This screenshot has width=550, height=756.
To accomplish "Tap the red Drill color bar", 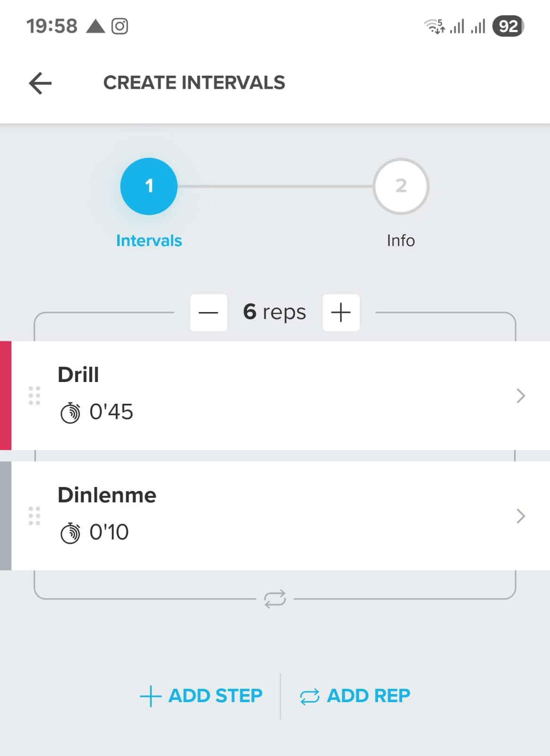I will [x=6, y=395].
